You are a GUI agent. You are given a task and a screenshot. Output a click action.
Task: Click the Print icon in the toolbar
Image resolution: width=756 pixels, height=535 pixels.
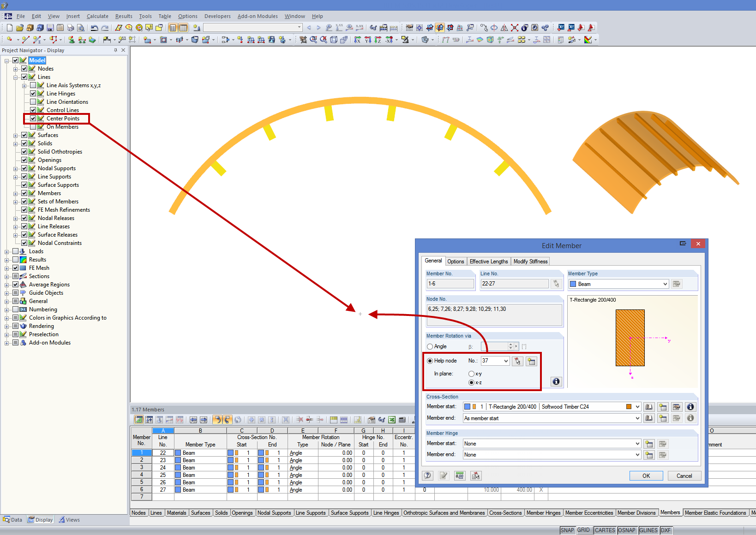[x=70, y=27]
